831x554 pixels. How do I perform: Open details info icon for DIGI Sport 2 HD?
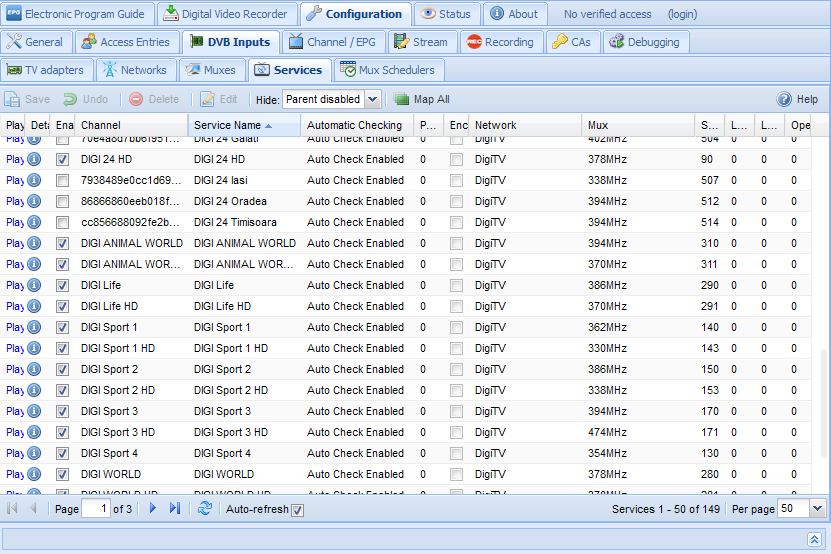click(x=34, y=390)
